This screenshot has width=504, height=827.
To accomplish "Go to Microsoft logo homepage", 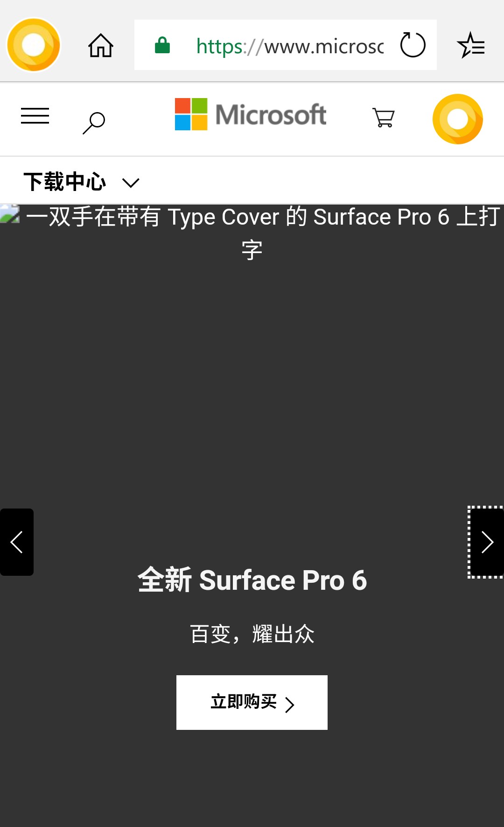I will point(250,114).
